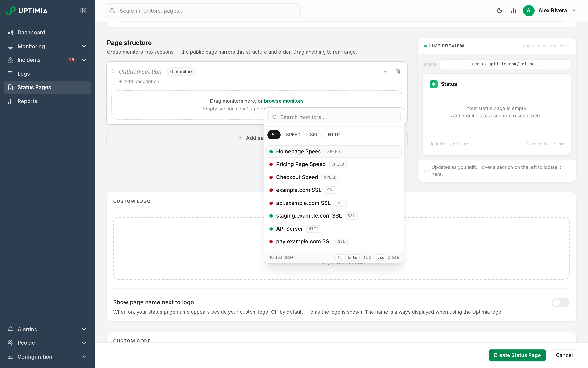This screenshot has width=588, height=368.
Task: Toggle Show page name next to logo
Action: click(560, 303)
